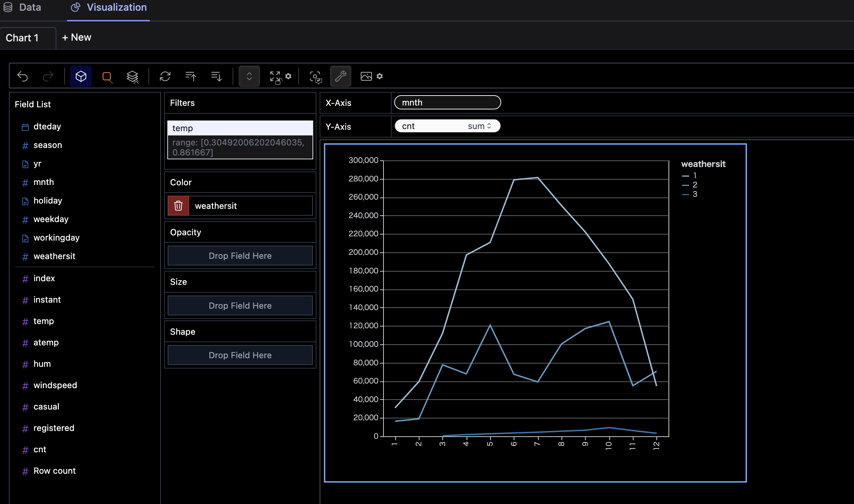Toggle aggregation cube icon in toolbar

click(81, 76)
